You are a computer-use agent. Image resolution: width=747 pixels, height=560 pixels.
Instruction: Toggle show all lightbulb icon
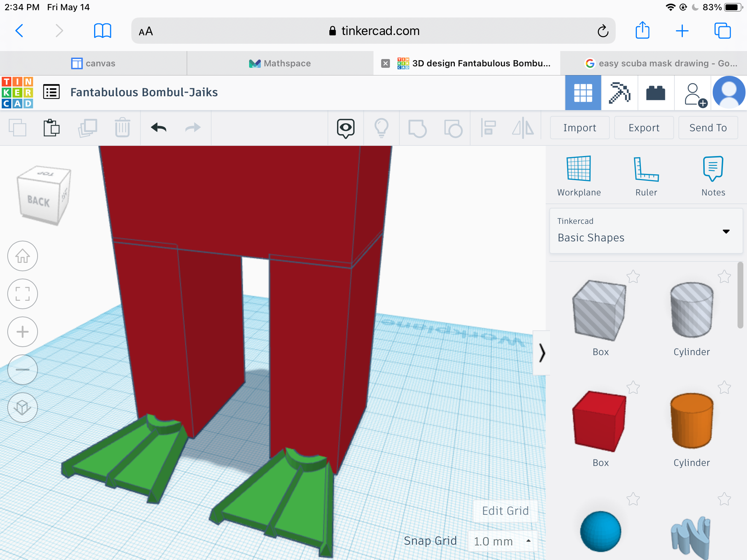tap(381, 128)
